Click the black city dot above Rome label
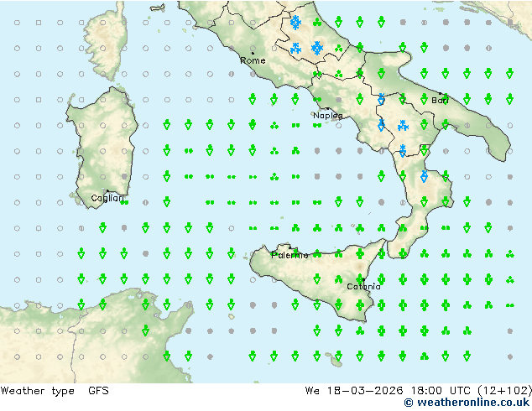This screenshot has width=532, height=411. click(253, 53)
